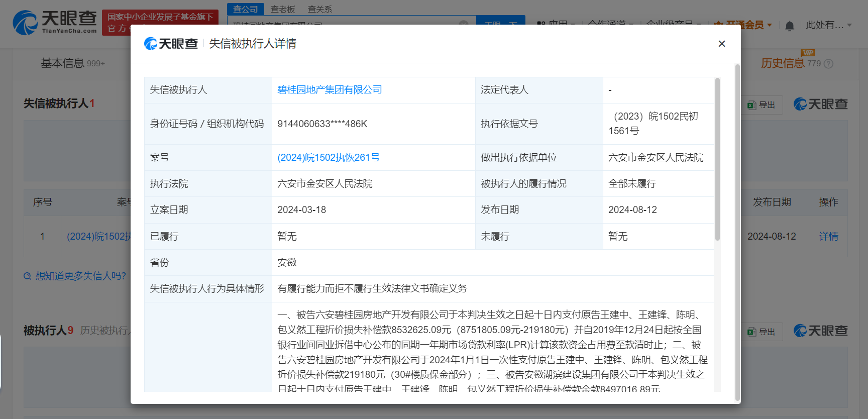Click the 天眼查 logo inside the dialog header

pyautogui.click(x=171, y=44)
